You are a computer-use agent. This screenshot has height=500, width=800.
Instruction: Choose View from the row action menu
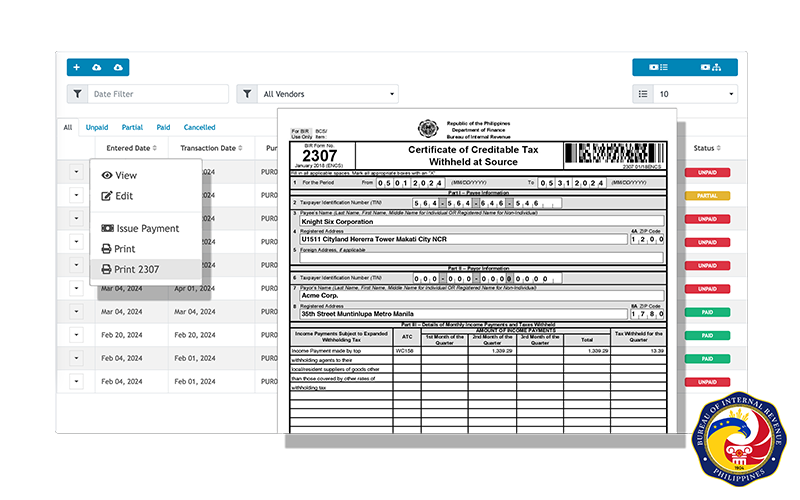(146, 176)
